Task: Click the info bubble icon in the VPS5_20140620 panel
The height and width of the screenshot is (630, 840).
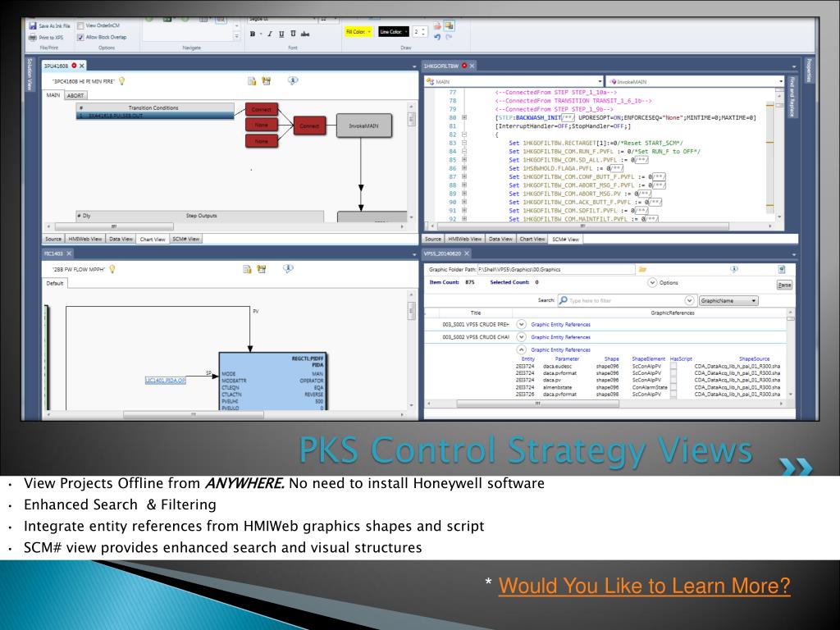Action: (734, 269)
